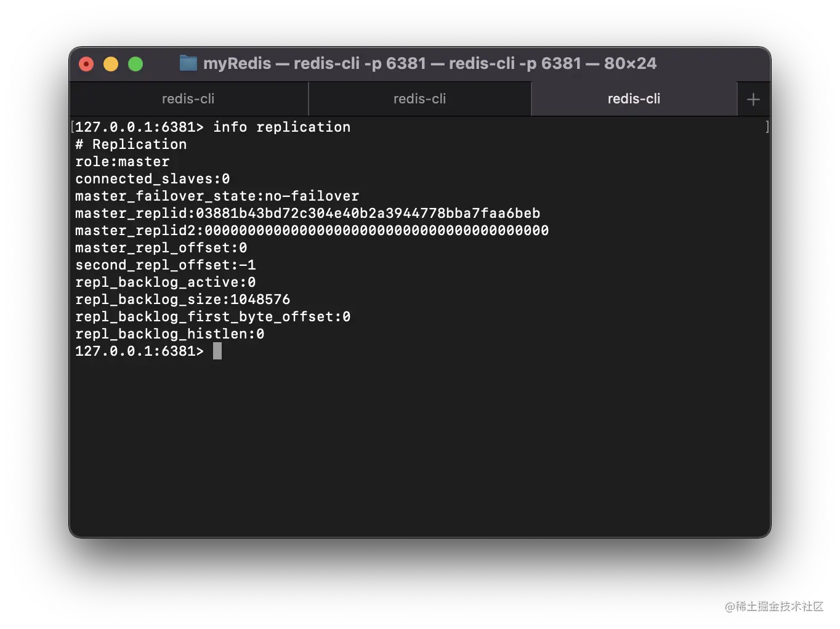
Task: Open a new terminal tab with plus button
Action: click(x=753, y=99)
